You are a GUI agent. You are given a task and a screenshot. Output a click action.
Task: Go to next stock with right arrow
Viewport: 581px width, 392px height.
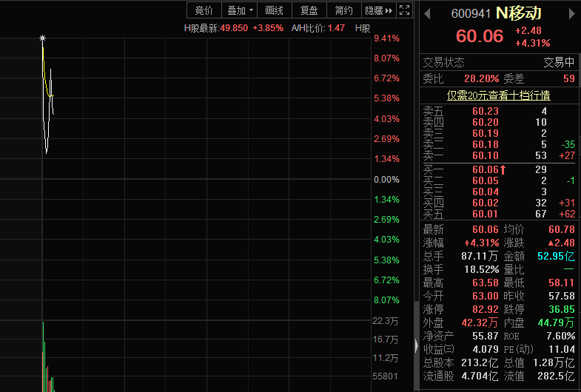tap(571, 14)
